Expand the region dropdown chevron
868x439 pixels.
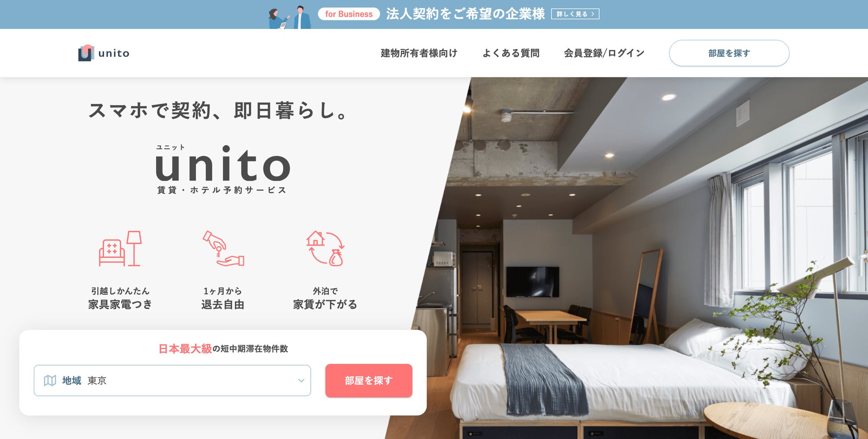(301, 381)
